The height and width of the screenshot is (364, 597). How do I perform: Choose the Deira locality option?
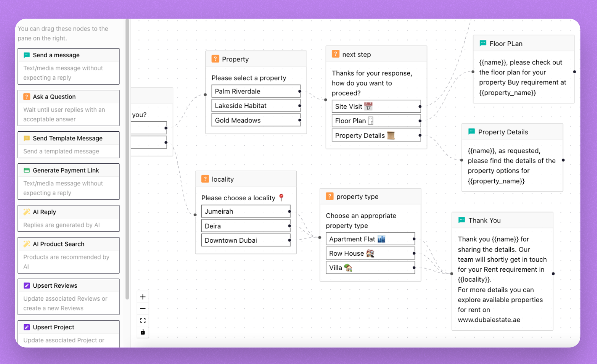pyautogui.click(x=246, y=226)
